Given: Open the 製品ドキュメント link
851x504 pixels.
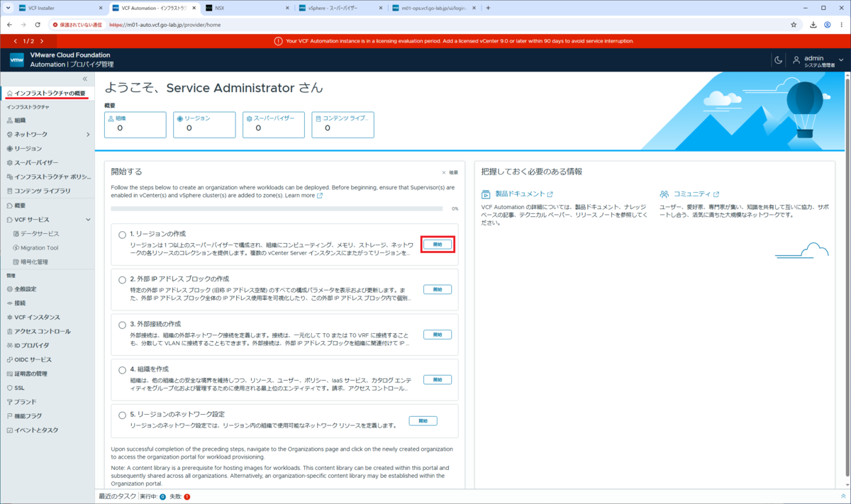Looking at the screenshot, I should pyautogui.click(x=523, y=194).
